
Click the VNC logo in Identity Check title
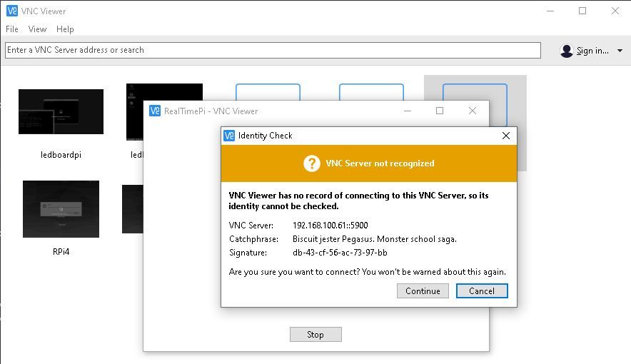click(x=229, y=136)
